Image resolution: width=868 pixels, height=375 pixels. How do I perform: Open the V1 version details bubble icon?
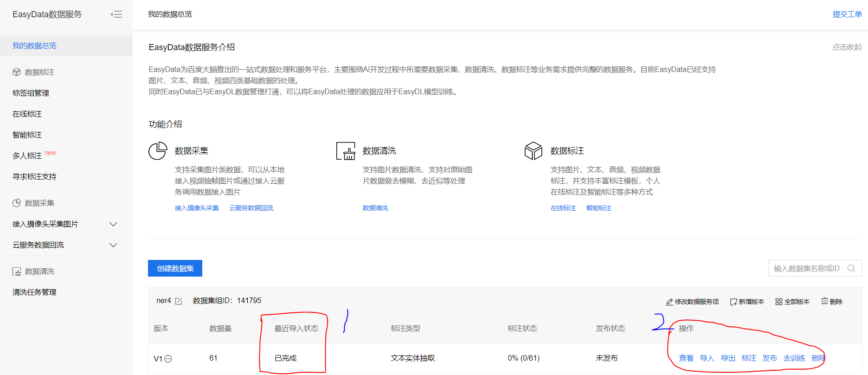(168, 359)
